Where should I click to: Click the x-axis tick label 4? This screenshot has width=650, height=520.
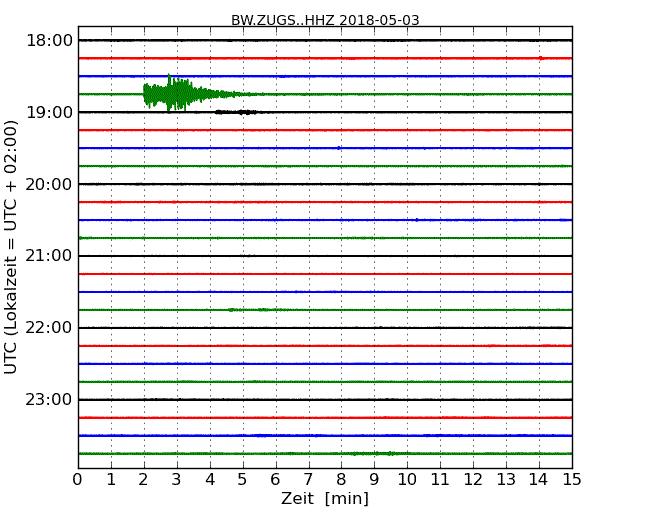click(x=210, y=479)
